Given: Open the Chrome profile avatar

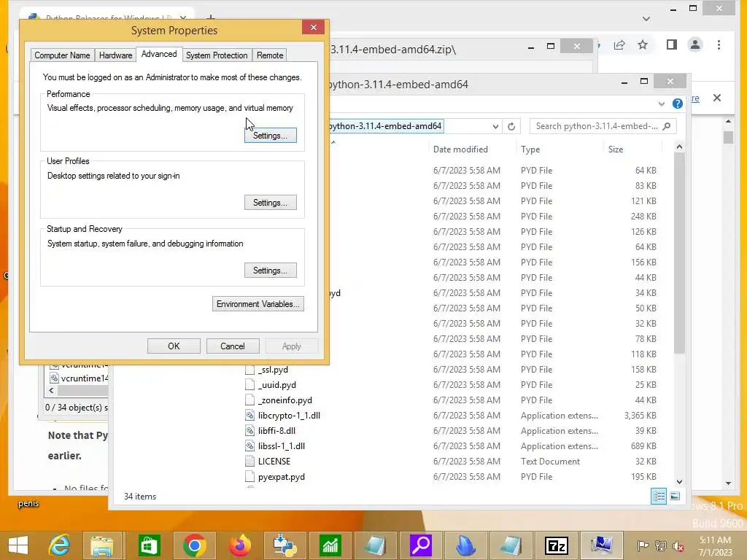Looking at the screenshot, I should [x=695, y=44].
